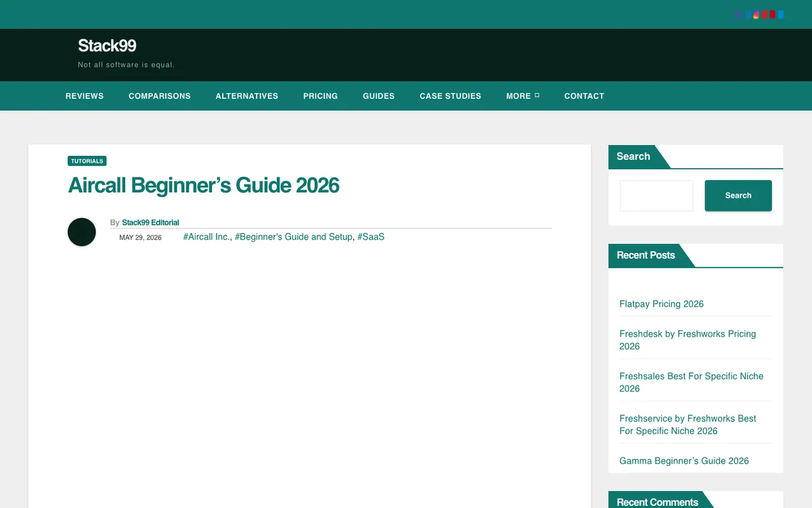Open the Alternatives menu item

click(x=247, y=96)
